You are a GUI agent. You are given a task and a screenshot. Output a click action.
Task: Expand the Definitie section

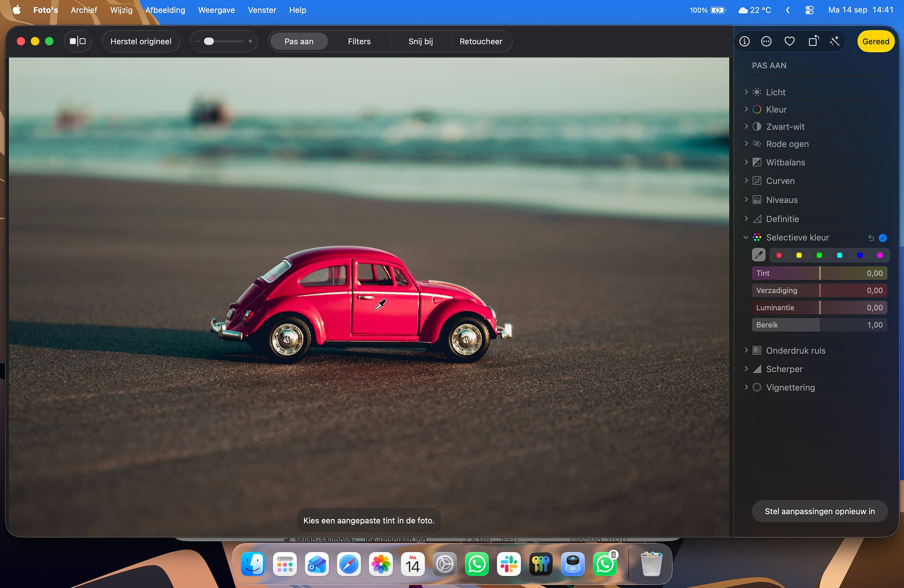746,219
